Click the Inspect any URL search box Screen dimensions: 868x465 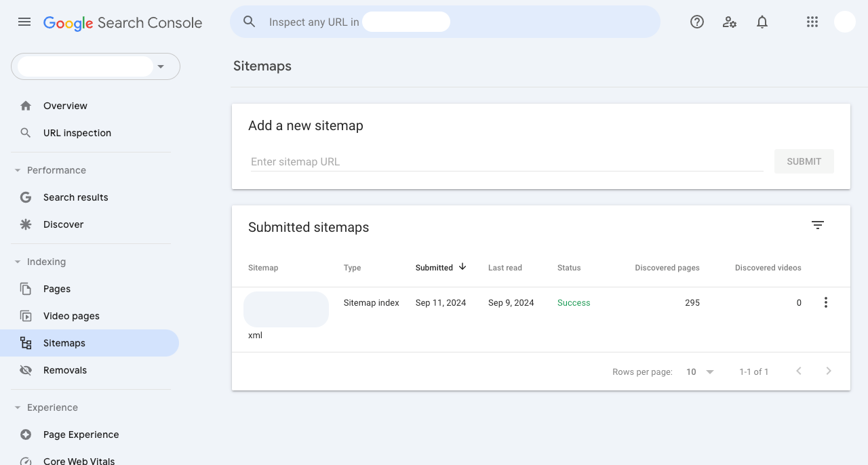[445, 22]
